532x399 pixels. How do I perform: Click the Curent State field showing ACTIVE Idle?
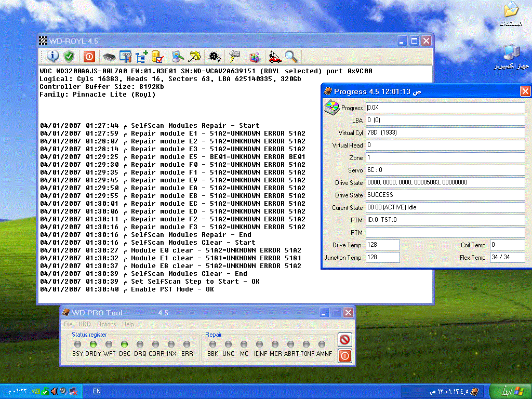(x=445, y=207)
